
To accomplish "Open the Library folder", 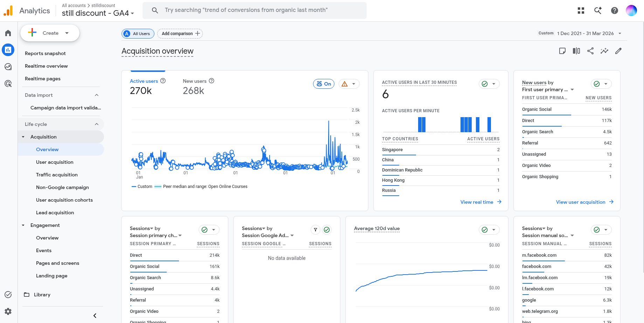I will (x=37, y=295).
